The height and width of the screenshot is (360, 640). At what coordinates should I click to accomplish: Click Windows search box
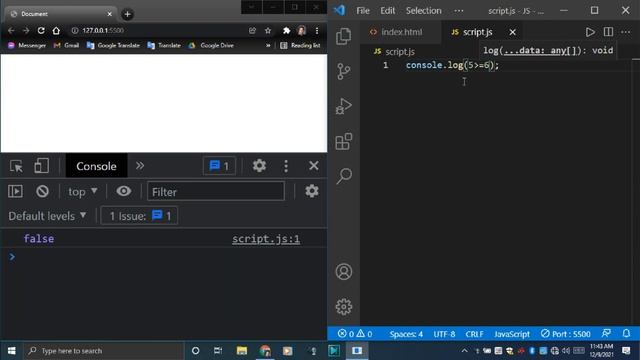coord(104,351)
